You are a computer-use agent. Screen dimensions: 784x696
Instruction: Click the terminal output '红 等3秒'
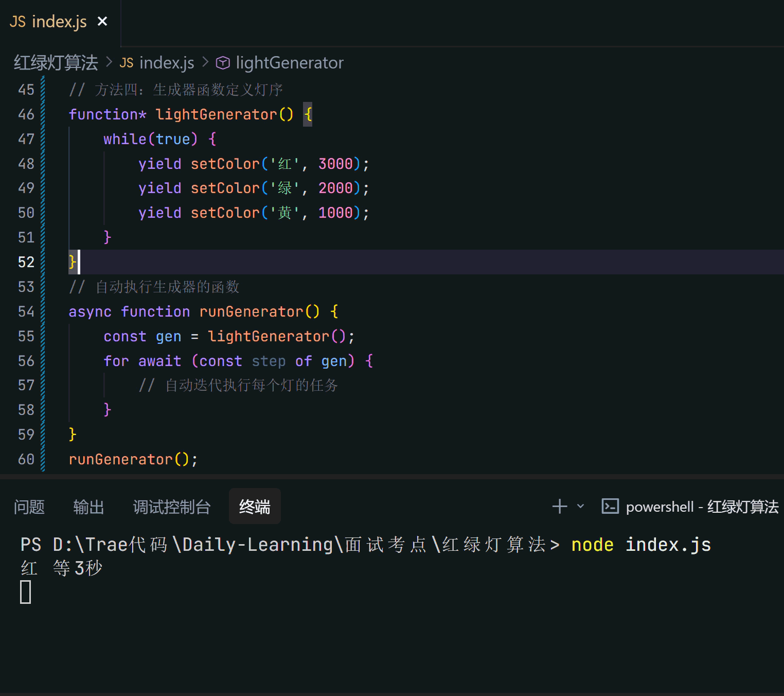tap(62, 568)
